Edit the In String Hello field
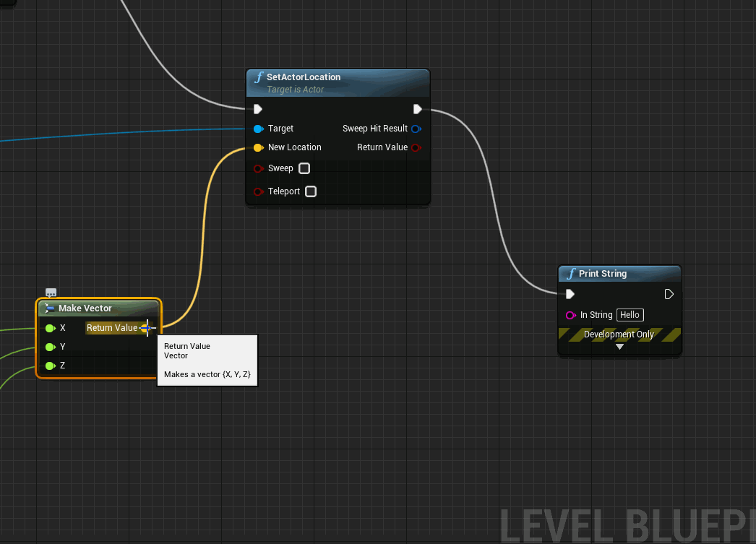 (630, 315)
